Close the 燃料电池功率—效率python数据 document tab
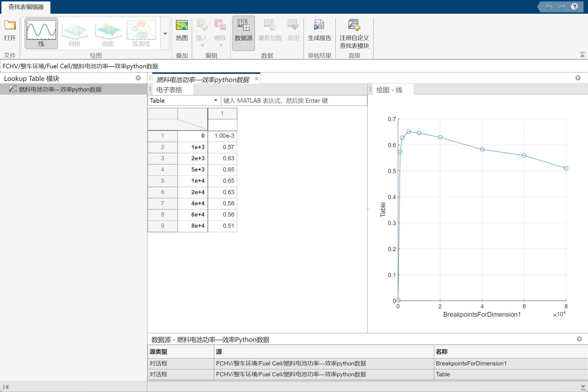This screenshot has width=588, height=392. pyautogui.click(x=256, y=79)
